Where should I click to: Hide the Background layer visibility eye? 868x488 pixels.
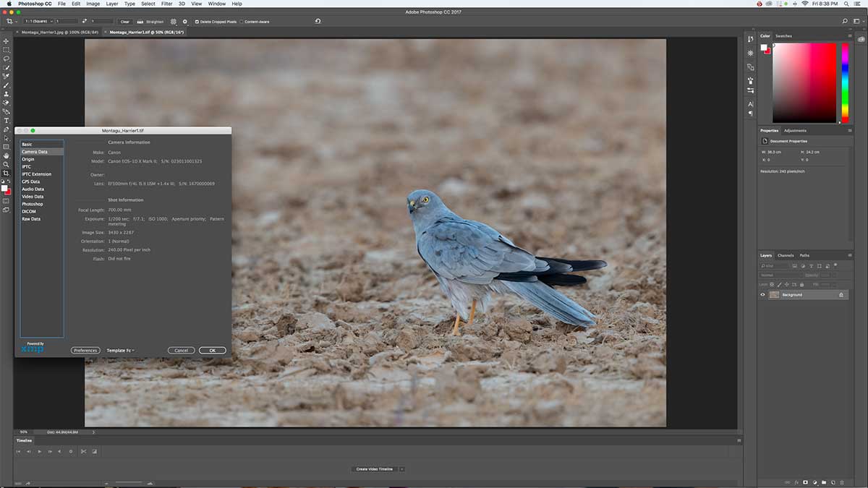click(762, 294)
